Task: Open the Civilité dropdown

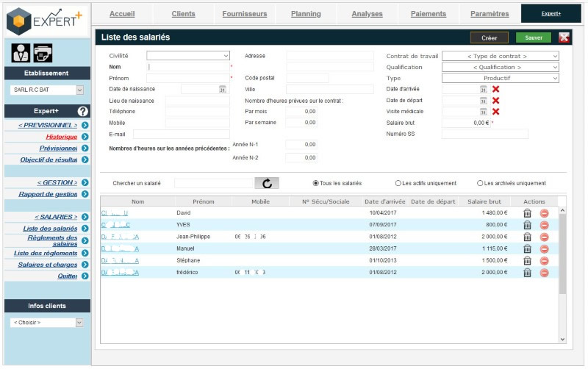Action: pos(188,56)
